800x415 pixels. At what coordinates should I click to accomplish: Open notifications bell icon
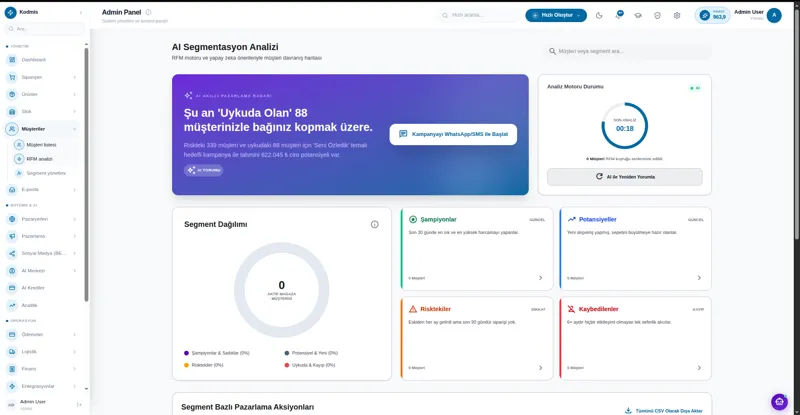pyautogui.click(x=618, y=15)
